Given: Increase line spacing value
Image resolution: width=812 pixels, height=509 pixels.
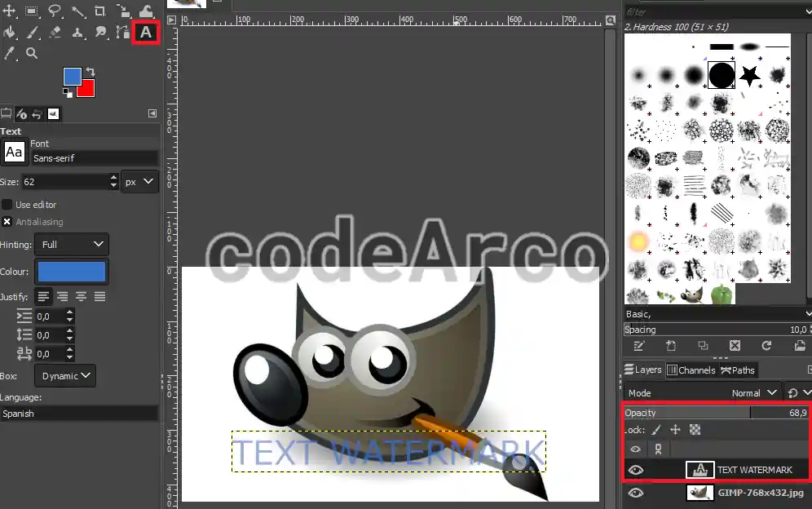Looking at the screenshot, I should click(70, 331).
